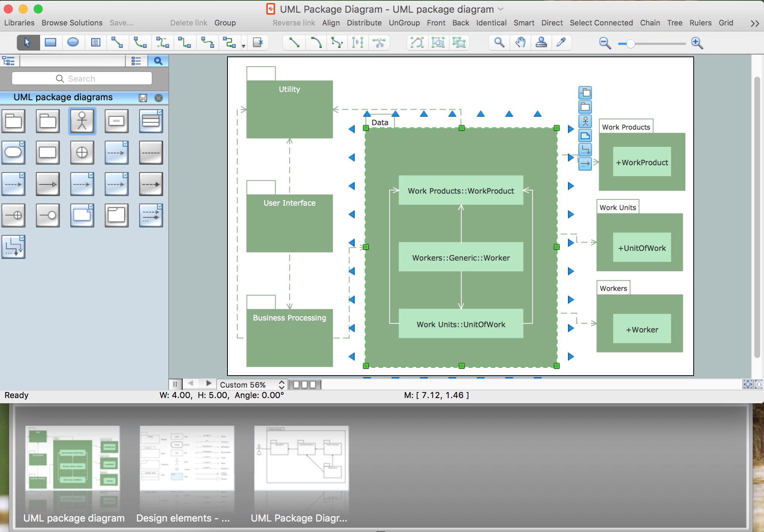Click the zoom slider handle

[631, 44]
